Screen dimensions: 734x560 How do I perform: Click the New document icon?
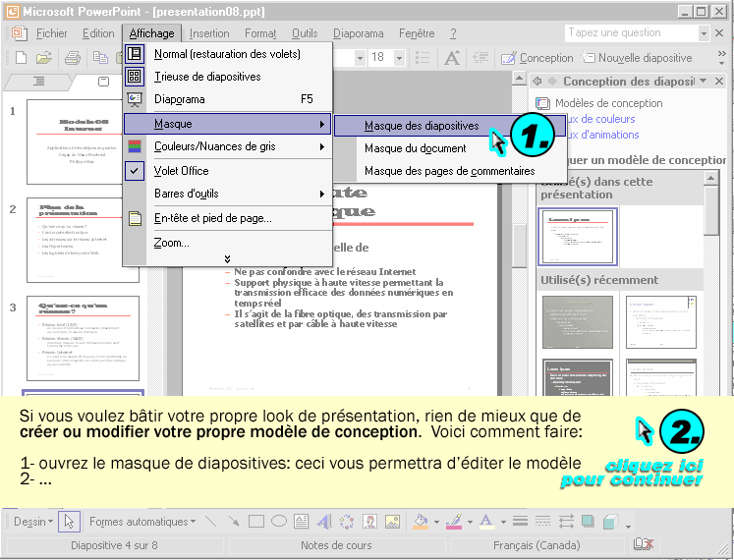pos(21,58)
